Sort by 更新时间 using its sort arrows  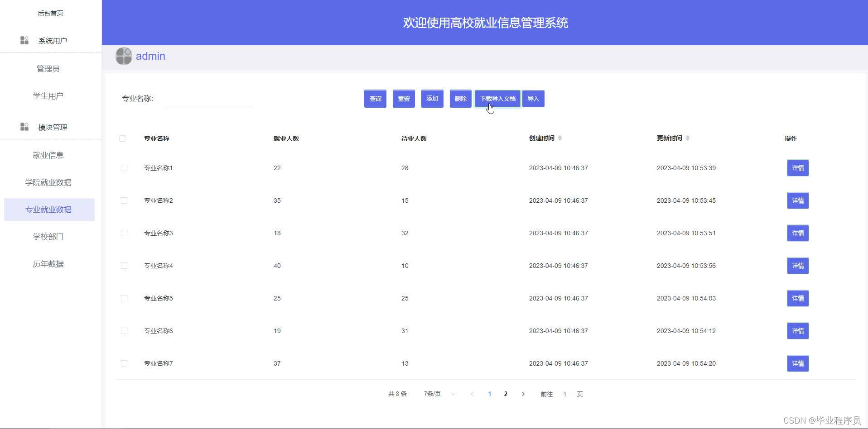(x=688, y=138)
